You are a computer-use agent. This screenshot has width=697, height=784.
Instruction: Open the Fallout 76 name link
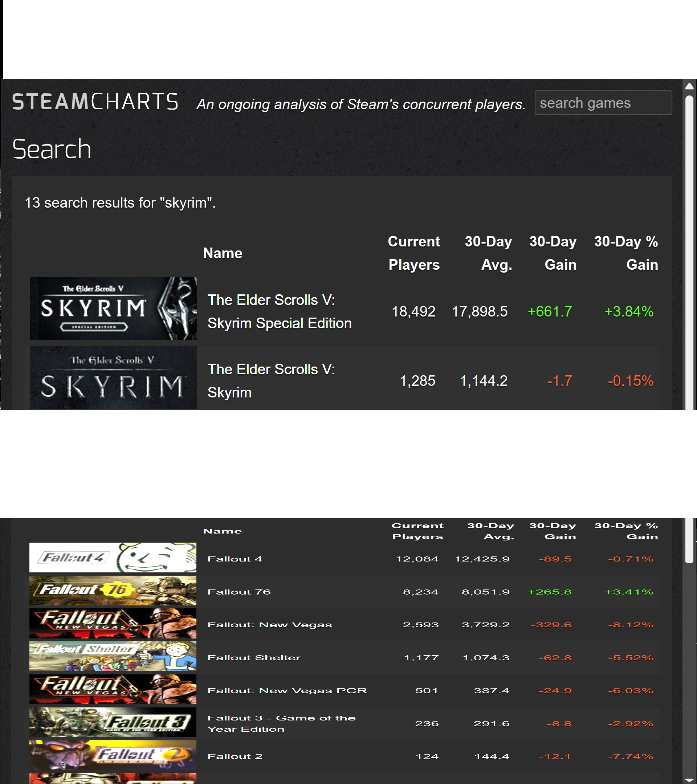point(239,592)
